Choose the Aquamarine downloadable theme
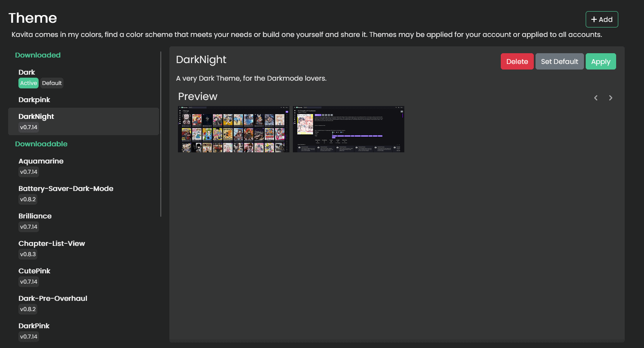 tap(41, 161)
